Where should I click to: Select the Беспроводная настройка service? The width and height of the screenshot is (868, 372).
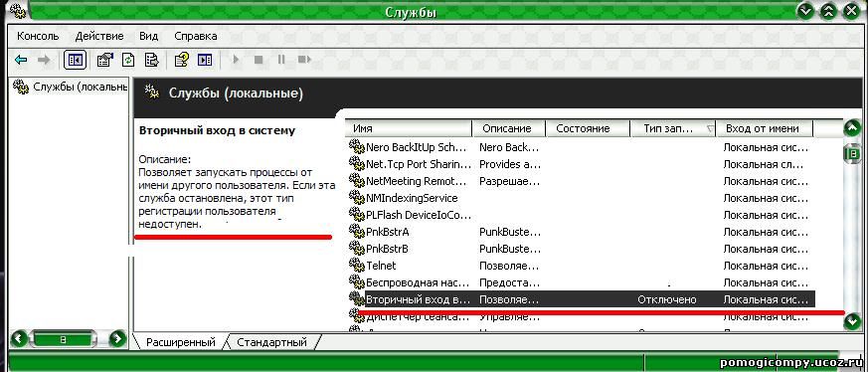(582, 282)
